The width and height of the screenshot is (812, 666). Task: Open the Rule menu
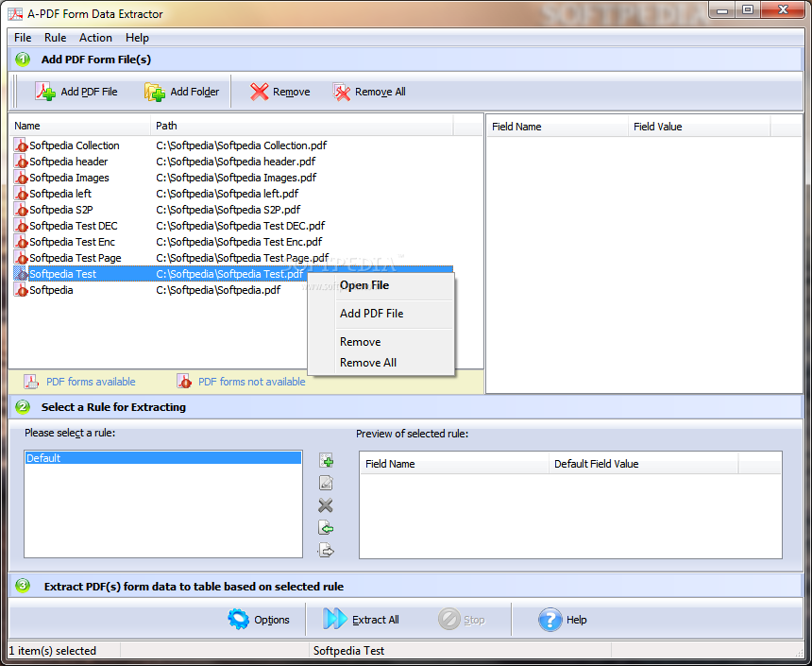[x=56, y=38]
